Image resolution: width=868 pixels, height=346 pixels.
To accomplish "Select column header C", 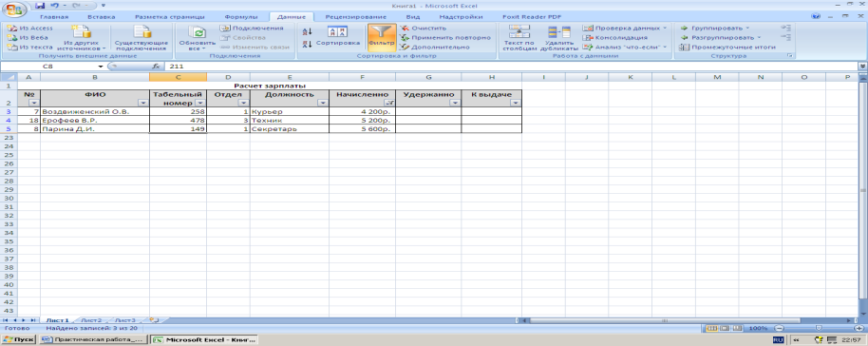I will pyautogui.click(x=178, y=76).
